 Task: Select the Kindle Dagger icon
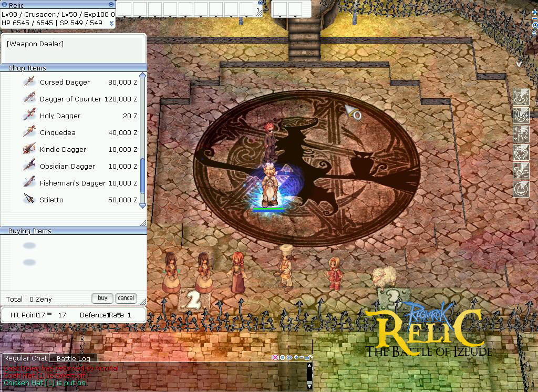click(29, 149)
